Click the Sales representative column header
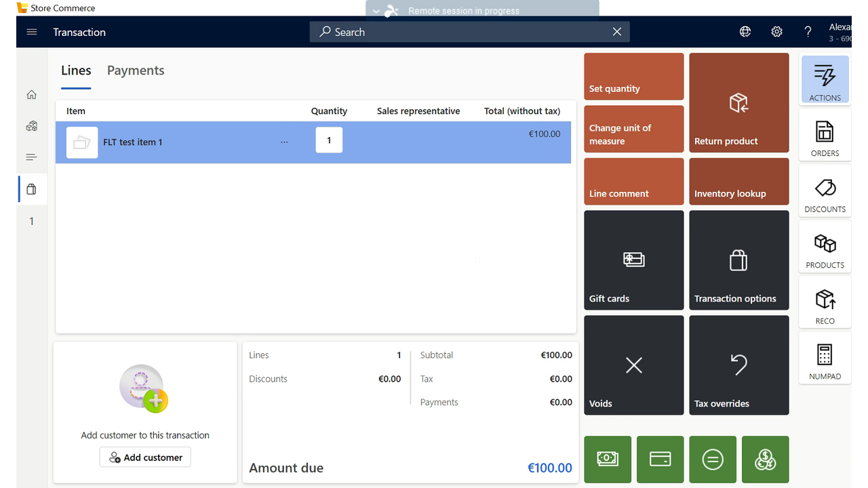This screenshot has height=488, width=868. point(418,111)
